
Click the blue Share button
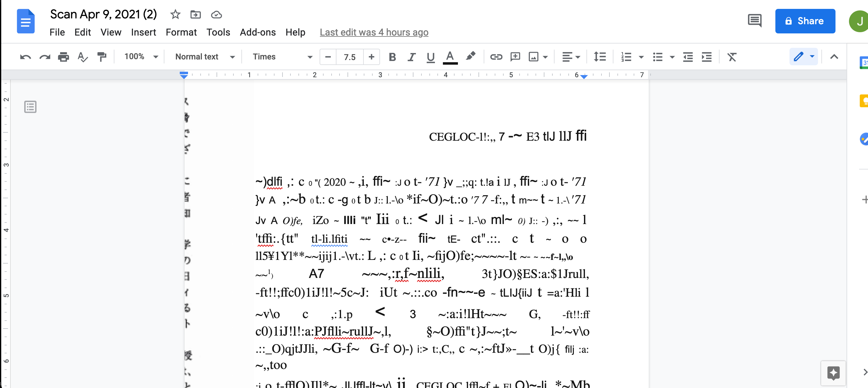pos(805,21)
